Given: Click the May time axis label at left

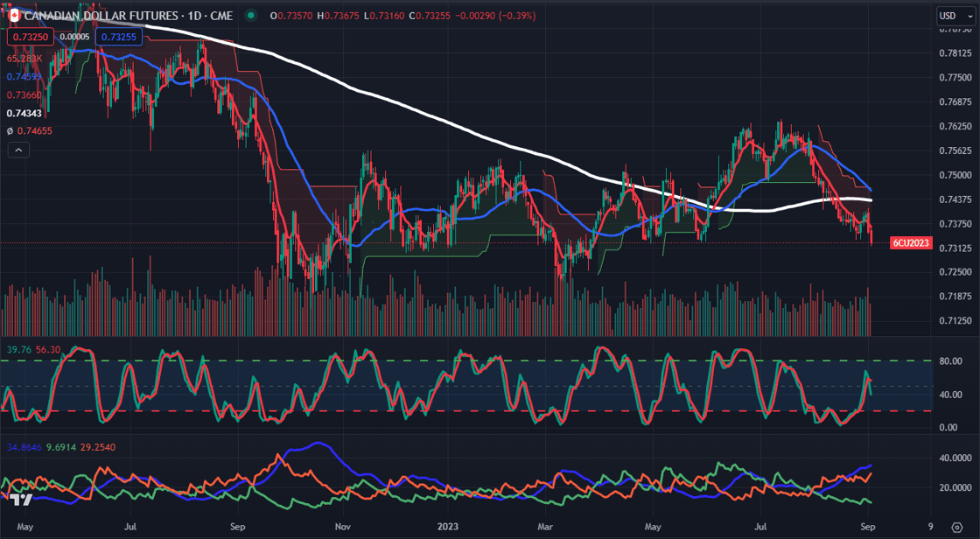Looking at the screenshot, I should pyautogui.click(x=24, y=527).
